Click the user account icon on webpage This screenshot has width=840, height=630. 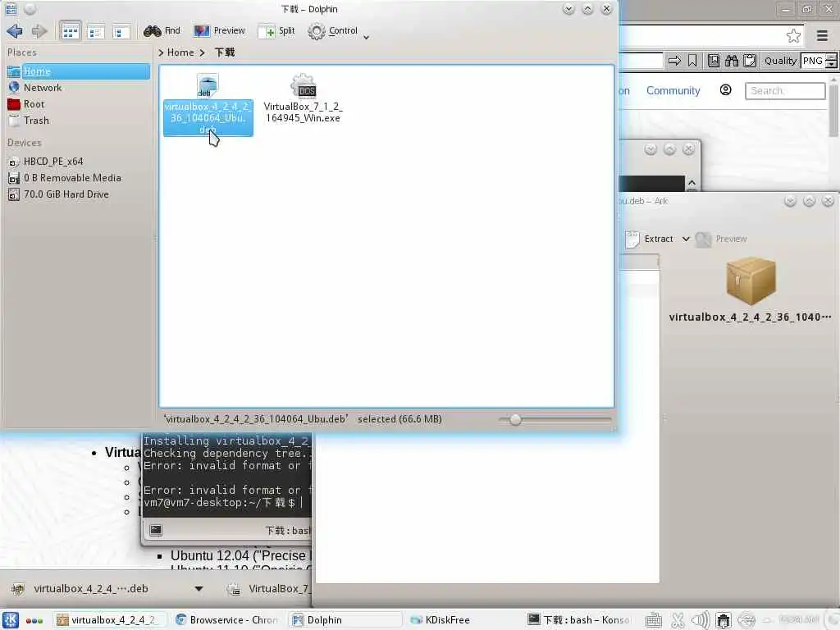click(x=725, y=90)
